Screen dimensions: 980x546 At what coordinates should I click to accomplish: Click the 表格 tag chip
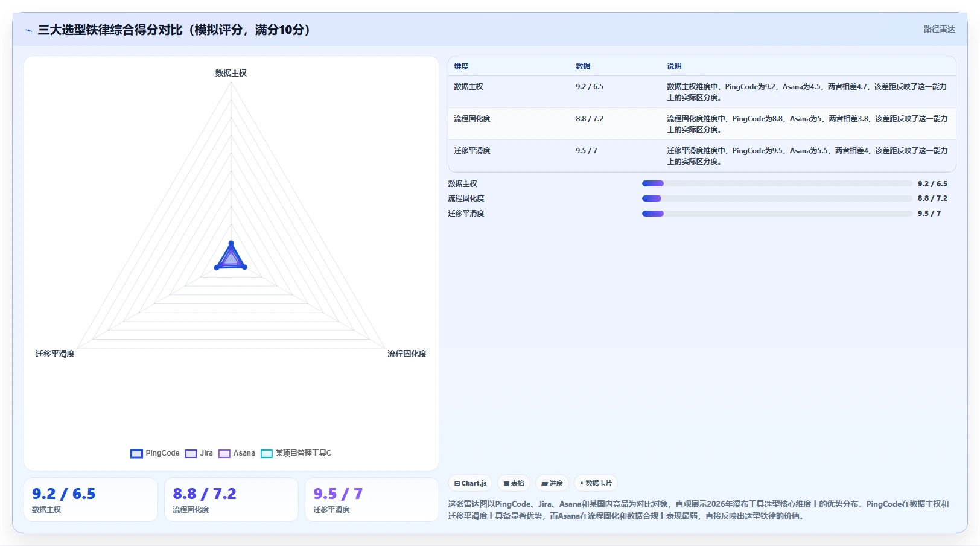pyautogui.click(x=514, y=483)
